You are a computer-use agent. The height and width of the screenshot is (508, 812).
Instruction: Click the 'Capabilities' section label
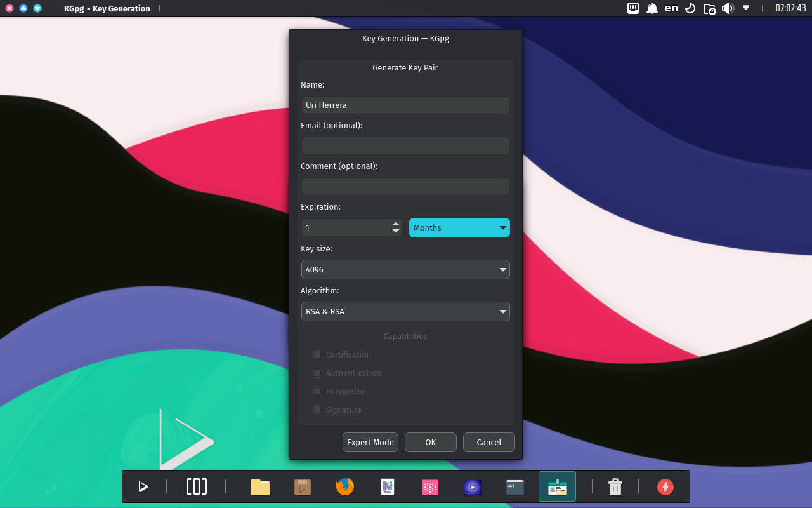coord(405,336)
